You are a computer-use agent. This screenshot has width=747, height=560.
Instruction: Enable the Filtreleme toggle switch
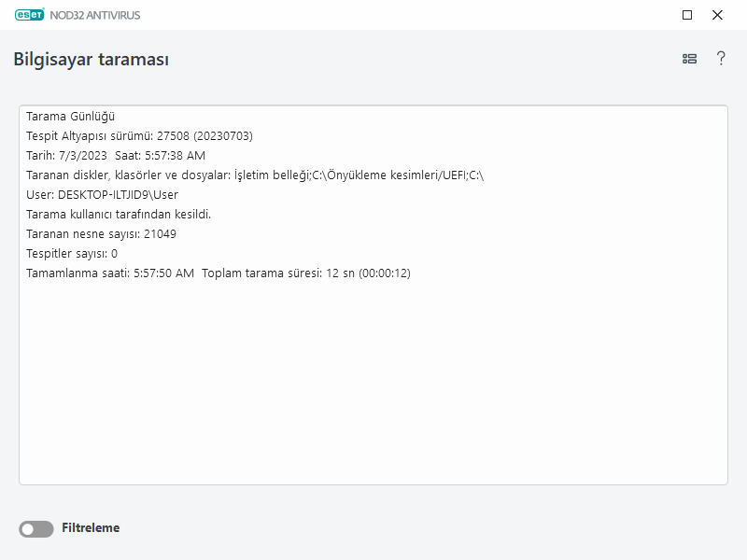tap(36, 529)
